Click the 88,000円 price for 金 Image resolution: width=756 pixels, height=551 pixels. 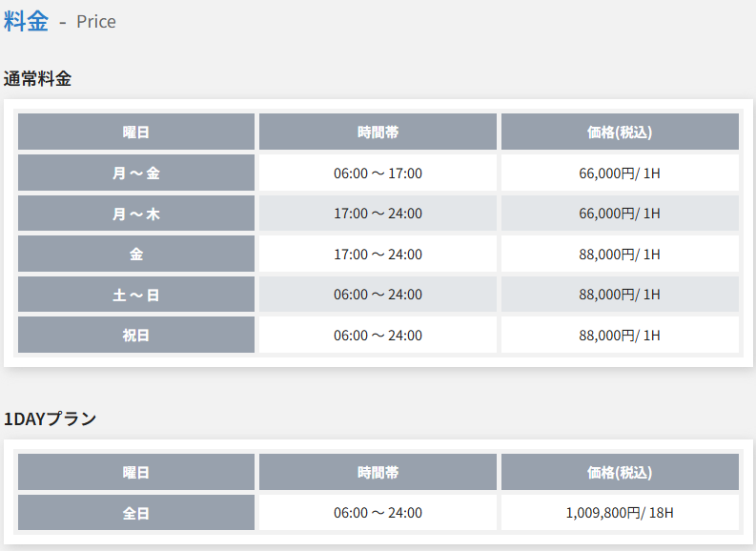tap(620, 254)
